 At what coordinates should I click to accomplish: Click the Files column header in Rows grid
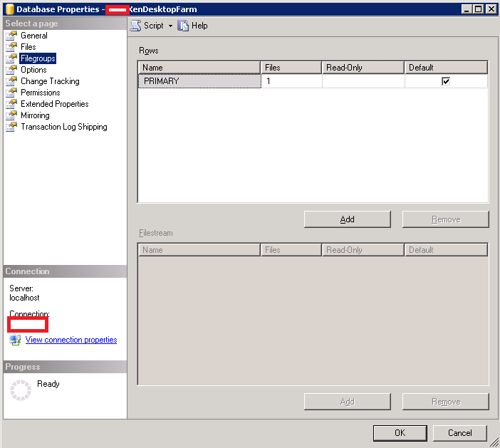(291, 68)
